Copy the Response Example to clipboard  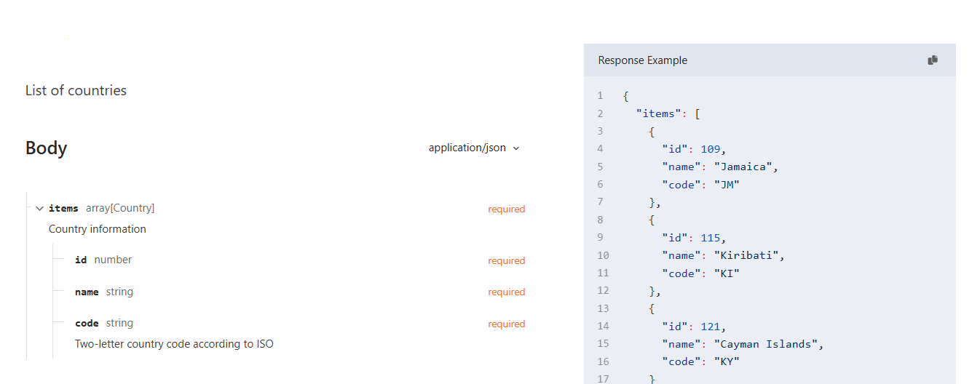[932, 60]
